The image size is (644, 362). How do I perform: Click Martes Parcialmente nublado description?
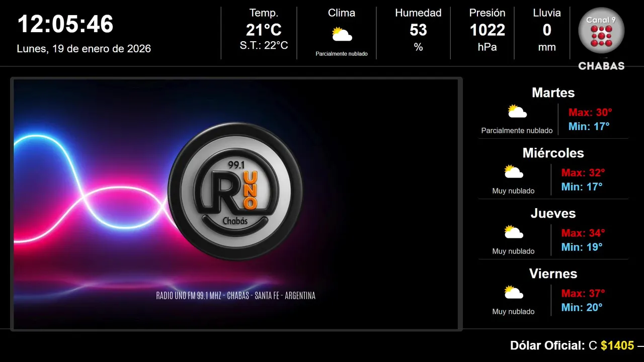[x=517, y=131]
